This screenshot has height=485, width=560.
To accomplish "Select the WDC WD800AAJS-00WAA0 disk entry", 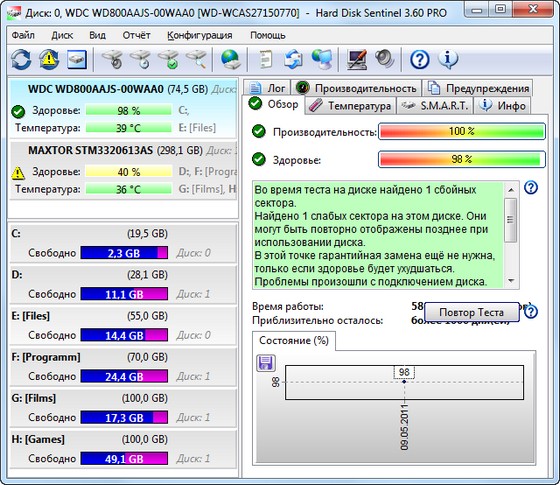I will [x=123, y=108].
